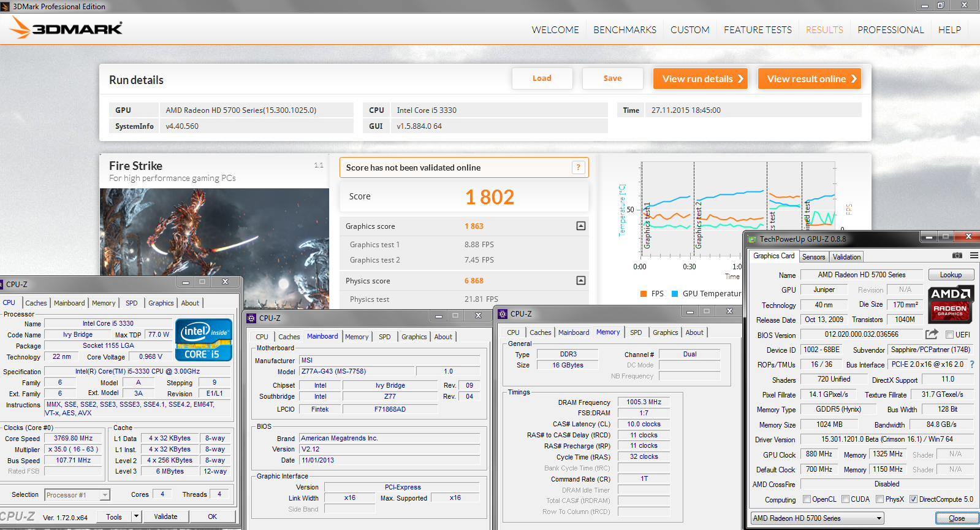Viewport: 980px width, 530px height.
Task: Click the orange FPS legend swatch
Action: (644, 294)
